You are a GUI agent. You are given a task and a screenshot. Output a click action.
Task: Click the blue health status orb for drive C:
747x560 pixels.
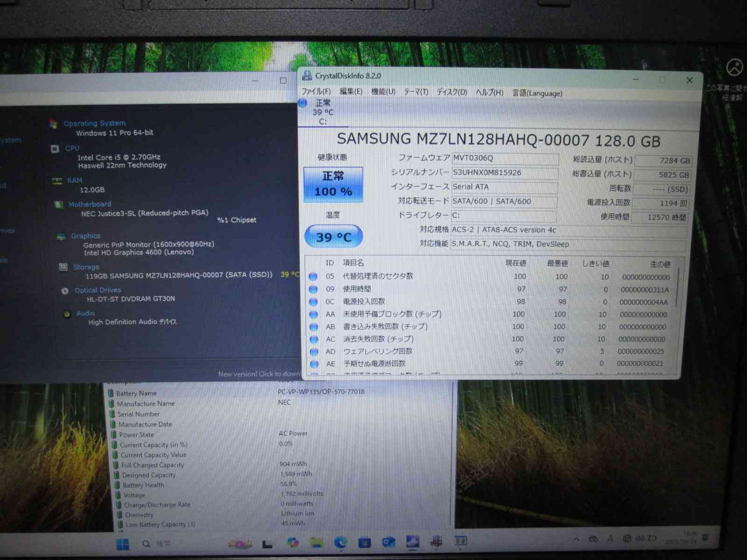point(303,103)
